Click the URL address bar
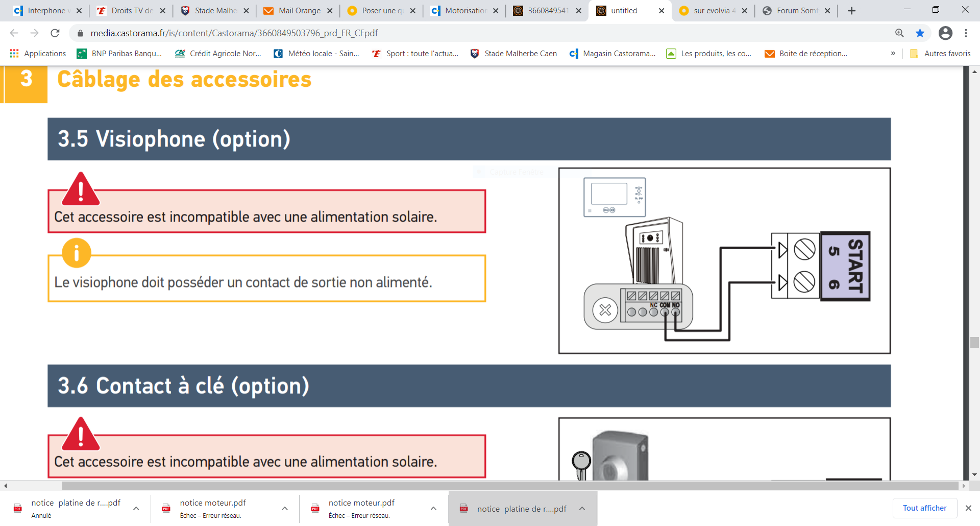The width and height of the screenshot is (980, 526). (459, 33)
